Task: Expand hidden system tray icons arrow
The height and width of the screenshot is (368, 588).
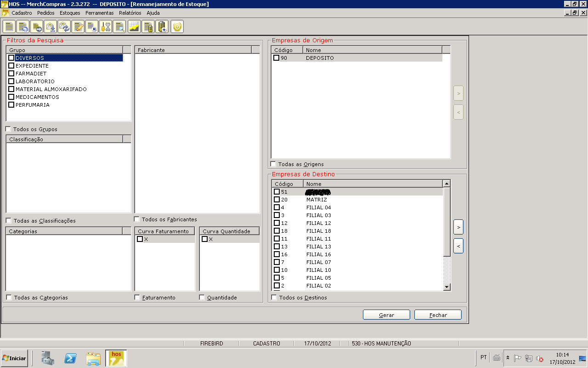Action: point(508,358)
